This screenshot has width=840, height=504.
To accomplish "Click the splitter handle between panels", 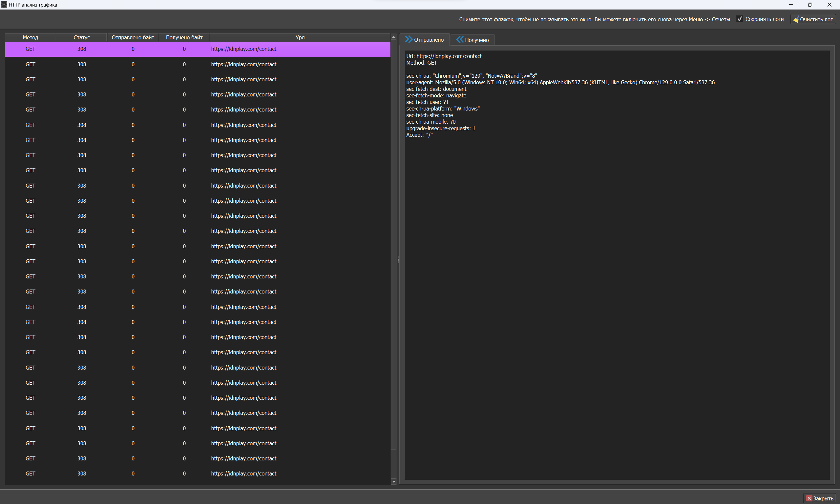I will pyautogui.click(x=398, y=260).
